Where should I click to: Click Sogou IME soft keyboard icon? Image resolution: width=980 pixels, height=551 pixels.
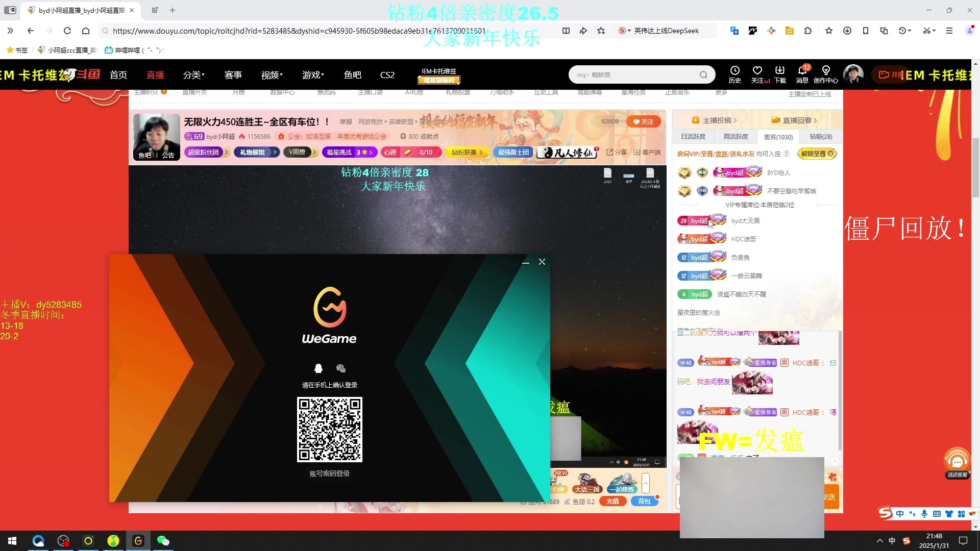(x=937, y=514)
